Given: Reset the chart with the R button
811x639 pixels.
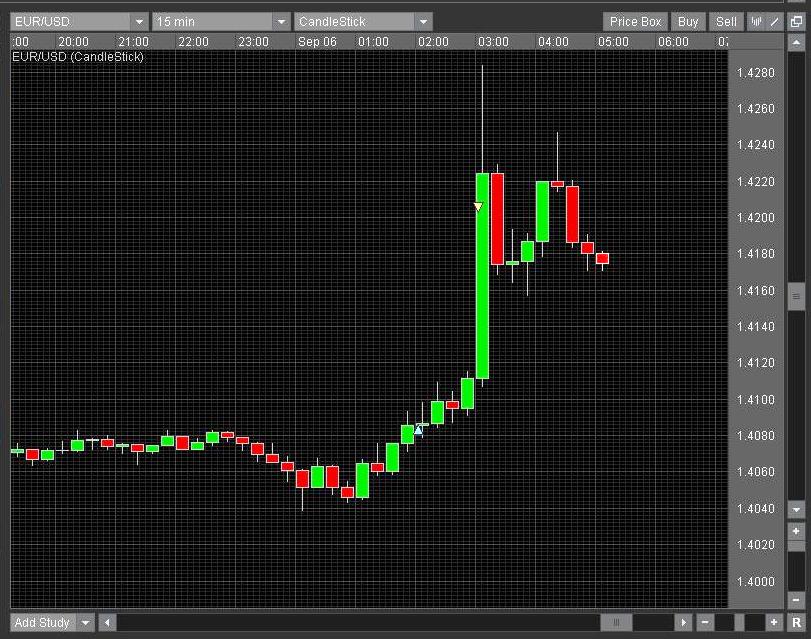Looking at the screenshot, I should pos(796,623).
